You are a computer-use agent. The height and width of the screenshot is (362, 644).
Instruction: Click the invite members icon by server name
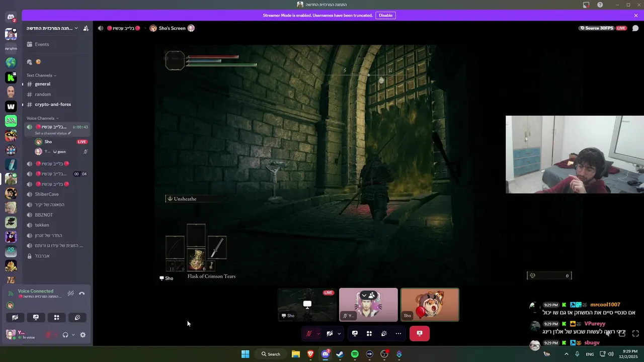[x=86, y=28]
